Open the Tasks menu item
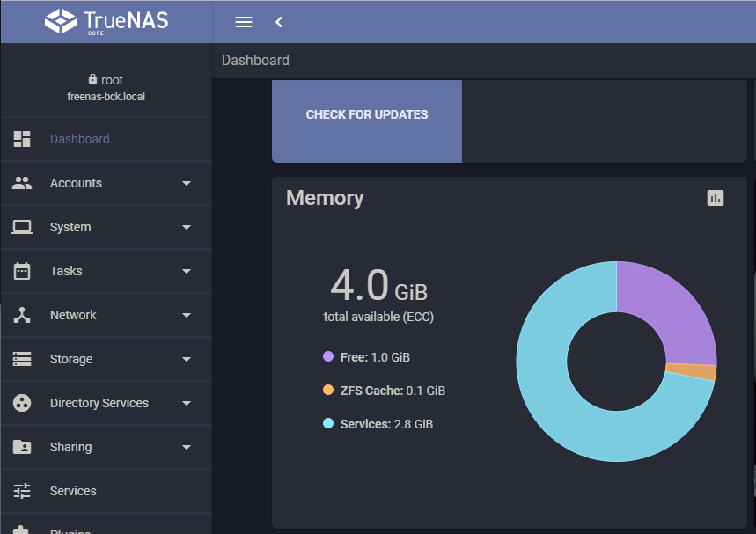This screenshot has height=534, width=756. pyautogui.click(x=106, y=271)
